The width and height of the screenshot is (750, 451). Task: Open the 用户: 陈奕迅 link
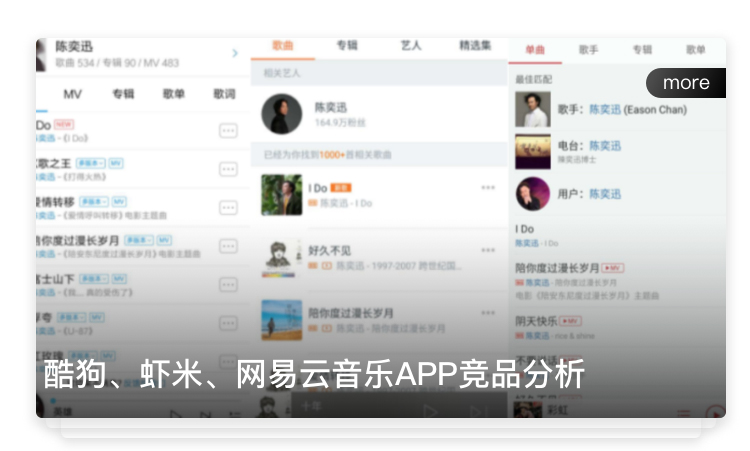tap(589, 194)
